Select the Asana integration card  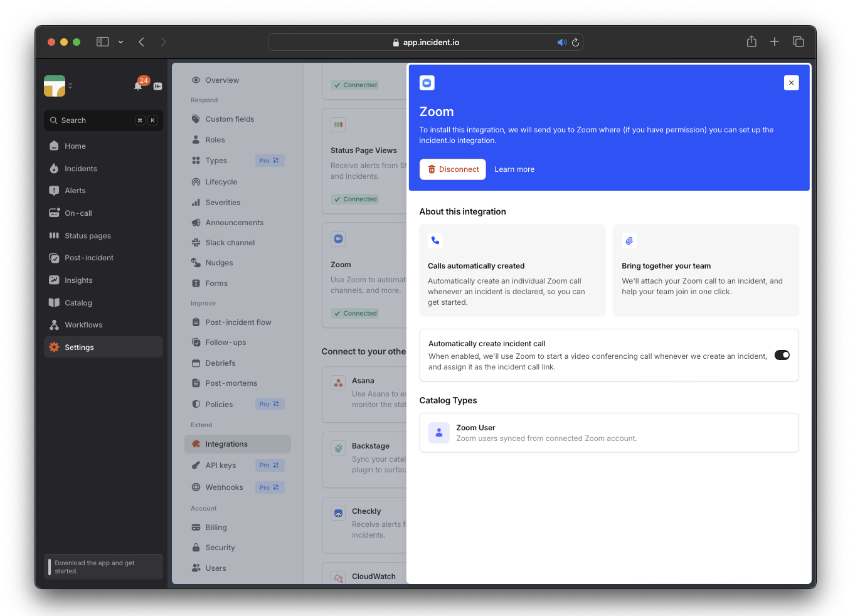[364, 395]
